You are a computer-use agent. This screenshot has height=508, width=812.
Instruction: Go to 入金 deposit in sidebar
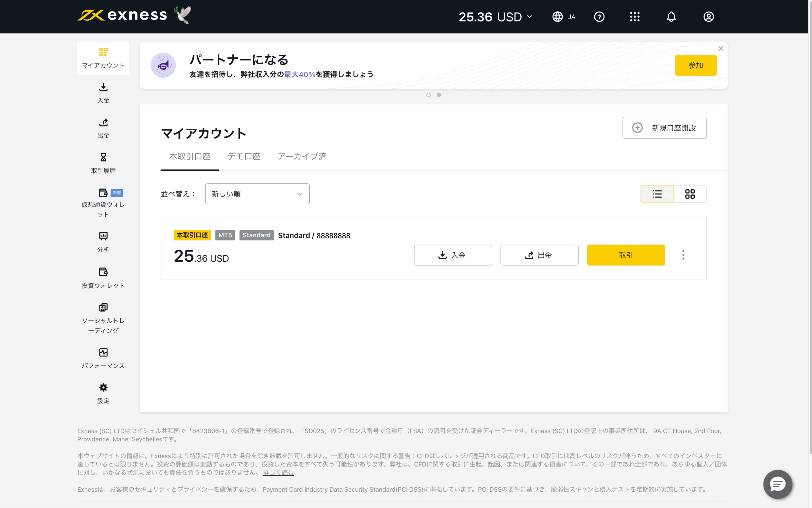[x=103, y=93]
